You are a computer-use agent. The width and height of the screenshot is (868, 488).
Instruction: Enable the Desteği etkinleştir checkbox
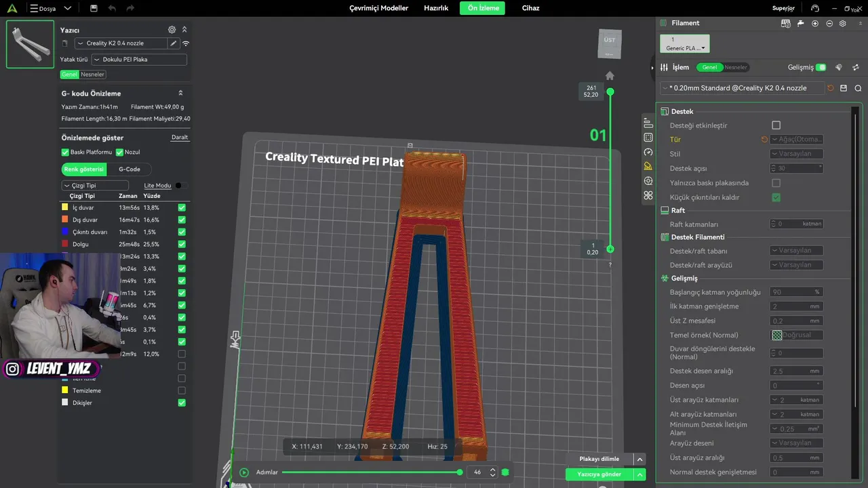coord(776,125)
